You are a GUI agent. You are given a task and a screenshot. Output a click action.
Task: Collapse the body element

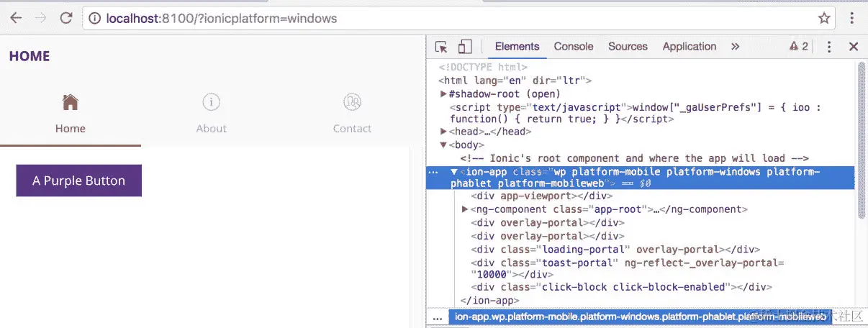click(443, 145)
